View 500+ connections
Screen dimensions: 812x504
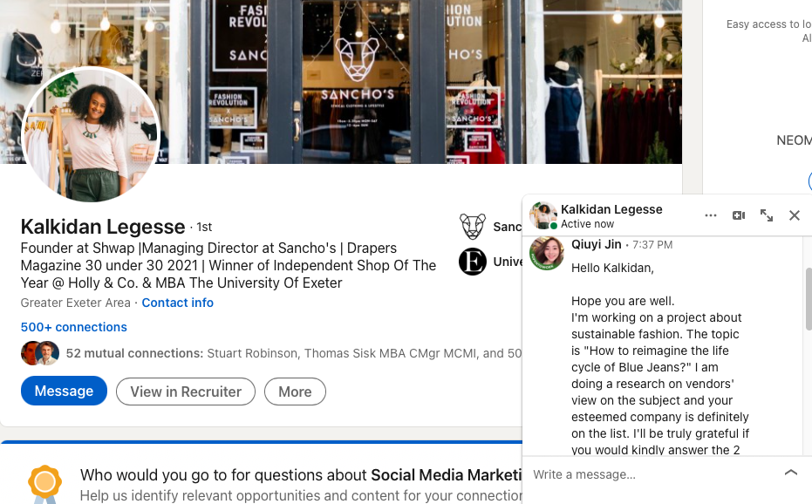point(73,327)
